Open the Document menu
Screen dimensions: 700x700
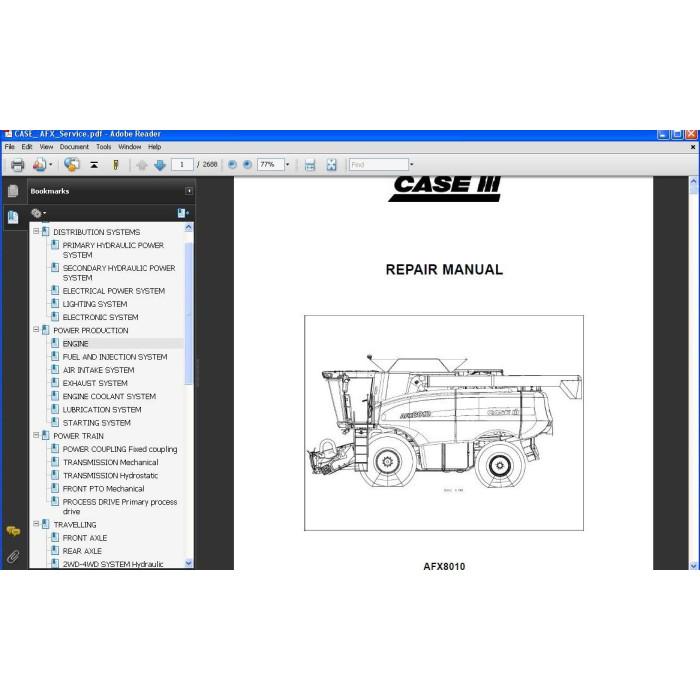74,147
